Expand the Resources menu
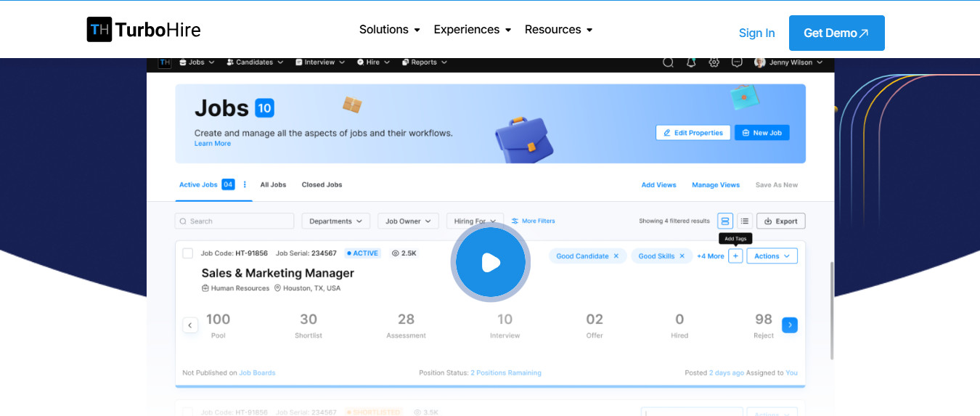The height and width of the screenshot is (416, 980). point(559,30)
